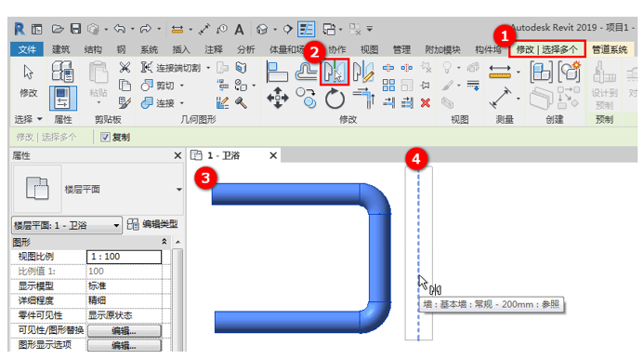Click the 连接 geometry button
This screenshot has height=359, width=644.
coord(158,103)
